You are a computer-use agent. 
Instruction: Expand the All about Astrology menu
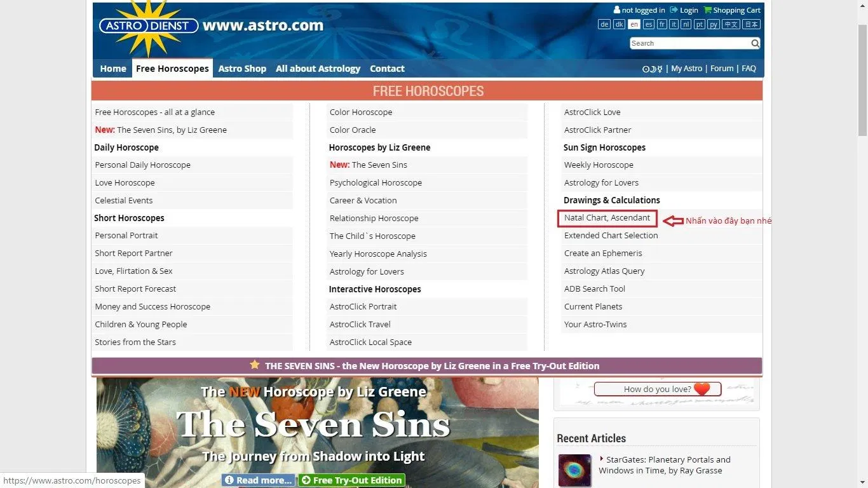318,69
